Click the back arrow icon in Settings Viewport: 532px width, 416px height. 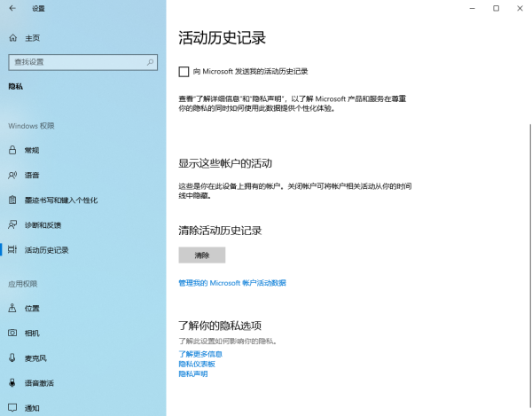tap(12, 9)
